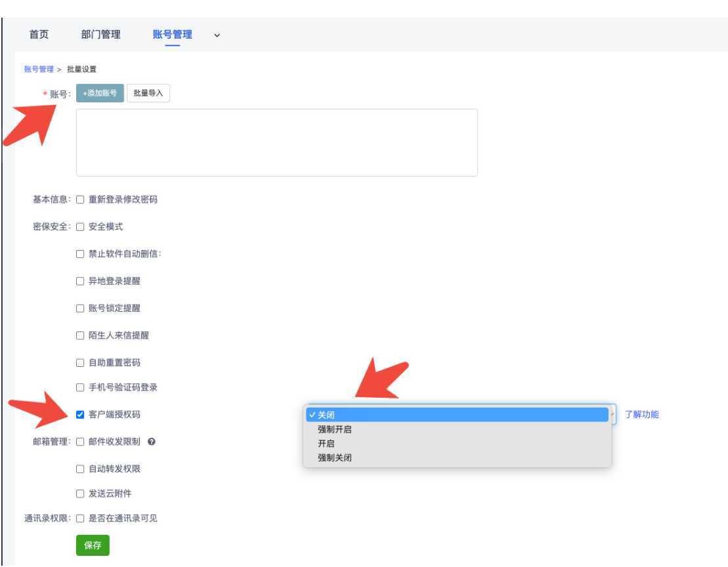Select 强制开启 from the dropdown
This screenshot has width=728, height=567.
point(457,429)
